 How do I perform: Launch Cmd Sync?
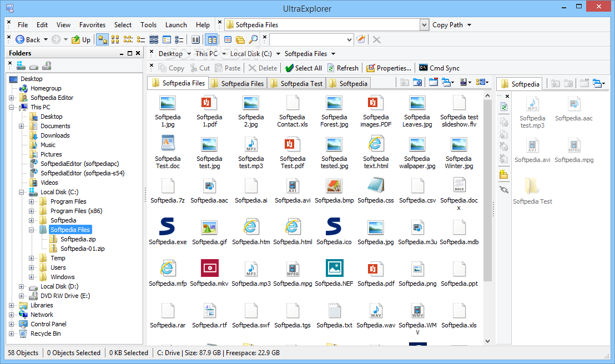[x=439, y=68]
